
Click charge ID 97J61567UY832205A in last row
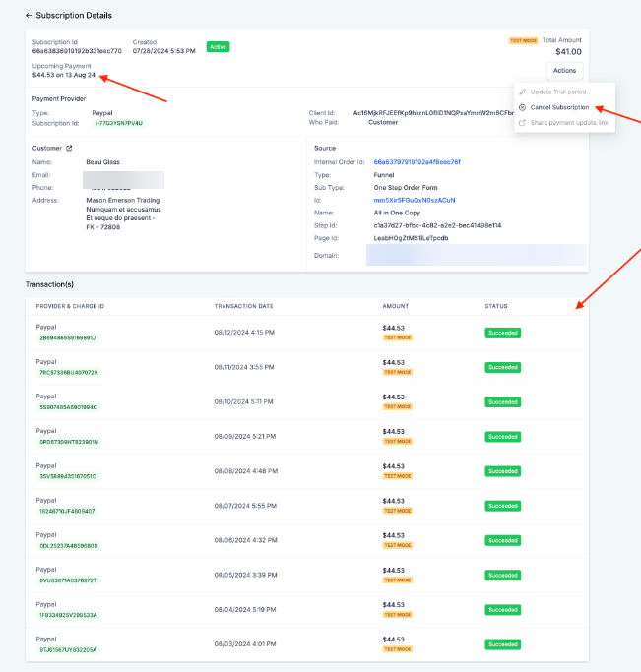pyautogui.click(x=68, y=649)
